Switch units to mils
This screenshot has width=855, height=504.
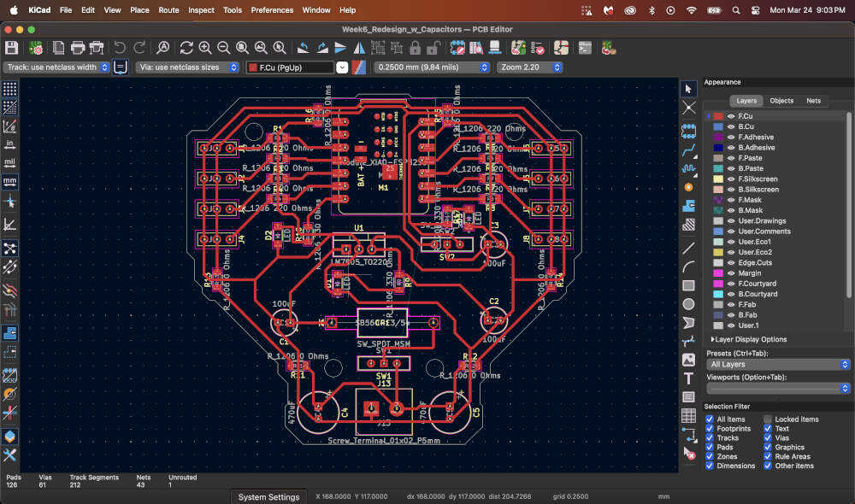coord(9,162)
